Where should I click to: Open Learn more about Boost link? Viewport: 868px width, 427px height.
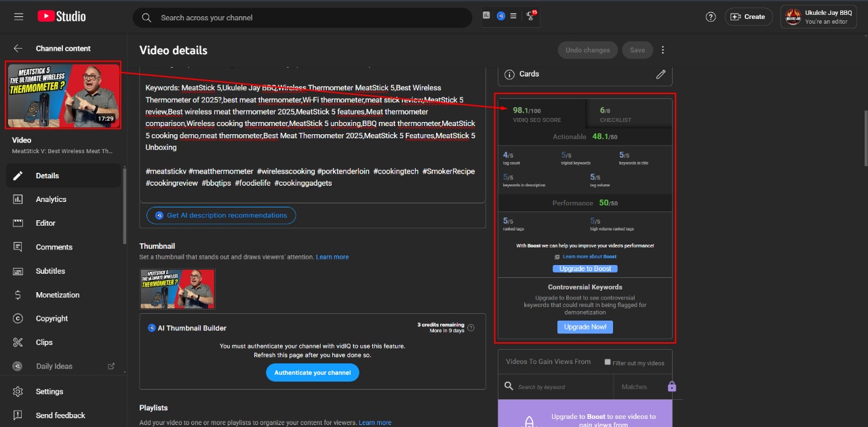pyautogui.click(x=589, y=257)
